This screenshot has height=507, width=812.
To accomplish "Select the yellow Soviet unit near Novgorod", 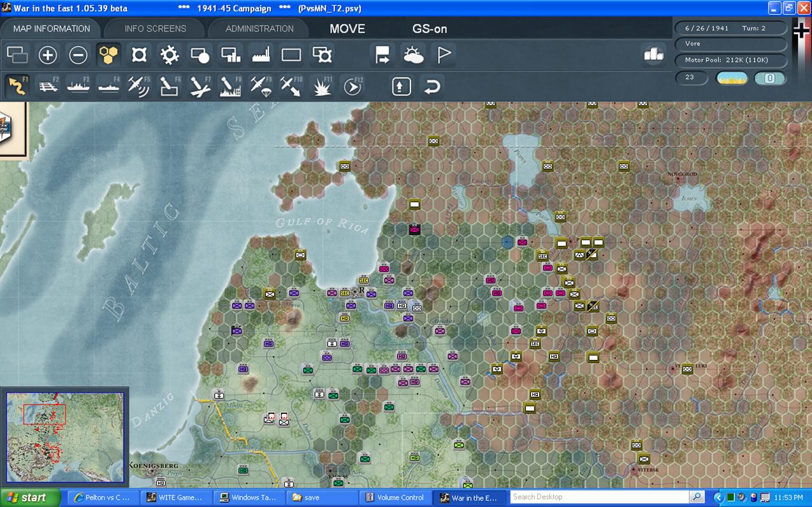I will pyautogui.click(x=624, y=166).
